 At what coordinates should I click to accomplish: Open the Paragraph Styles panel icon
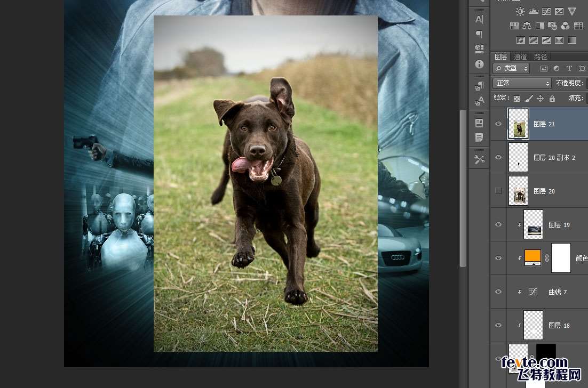point(479,86)
